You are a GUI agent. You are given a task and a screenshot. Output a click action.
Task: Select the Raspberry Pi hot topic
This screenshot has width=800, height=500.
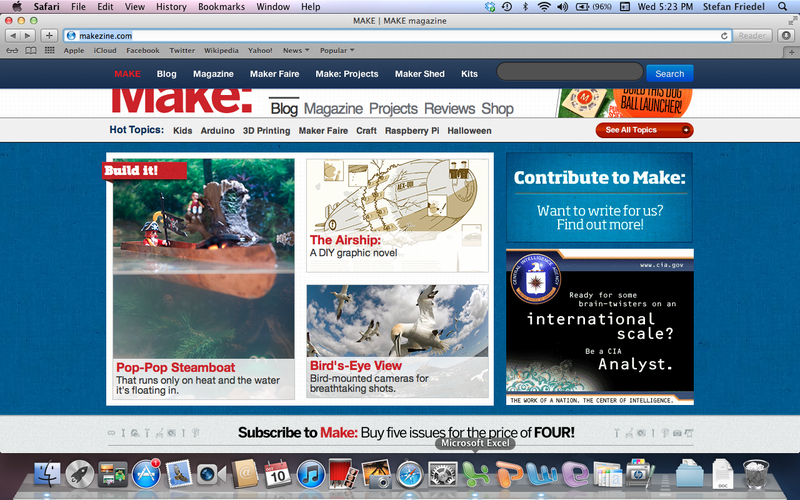tap(412, 131)
